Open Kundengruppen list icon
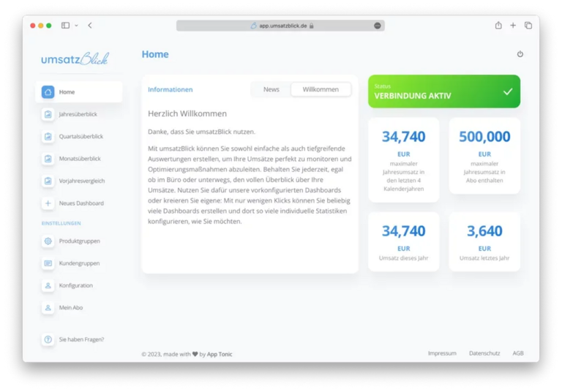562x392 pixels. point(48,263)
